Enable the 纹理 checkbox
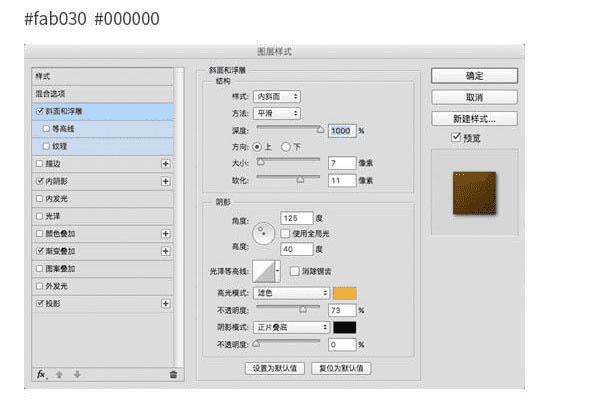The image size is (600, 400). [46, 146]
